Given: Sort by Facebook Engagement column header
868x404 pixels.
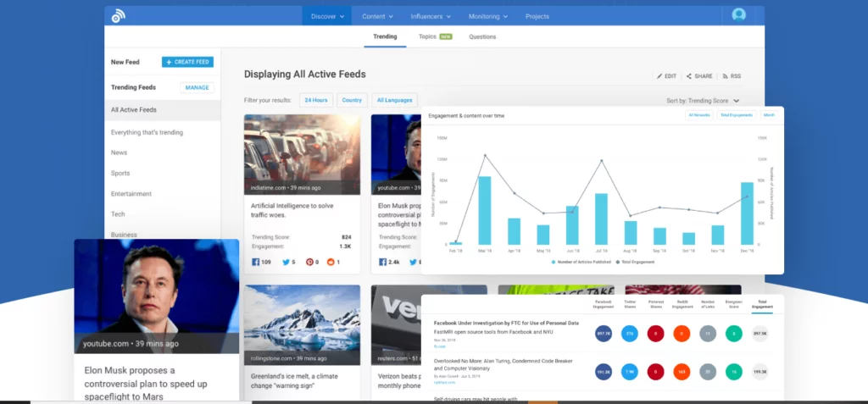Looking at the screenshot, I should 604,304.
